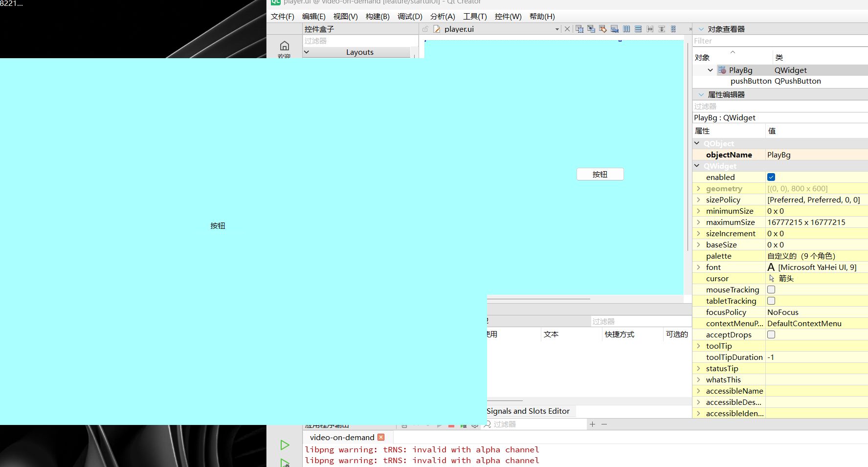Open the Welcome mode home icon
Screen dimensions: 868x467
click(x=285, y=46)
